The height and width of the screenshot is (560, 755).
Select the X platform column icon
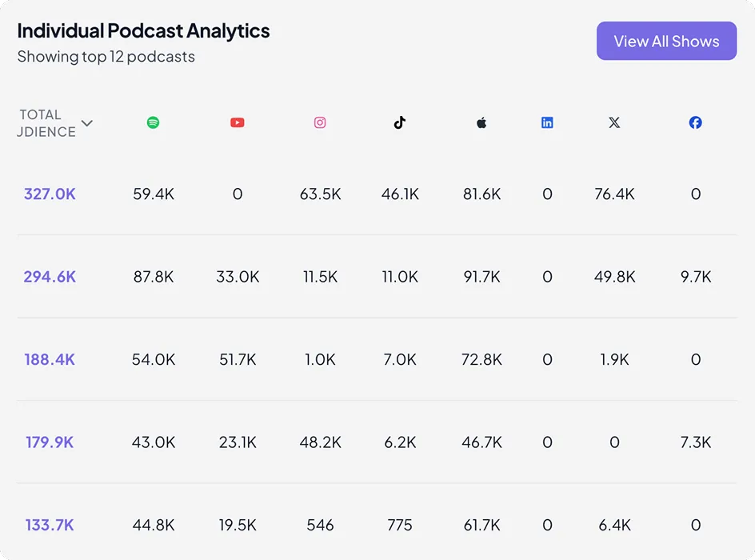(614, 122)
